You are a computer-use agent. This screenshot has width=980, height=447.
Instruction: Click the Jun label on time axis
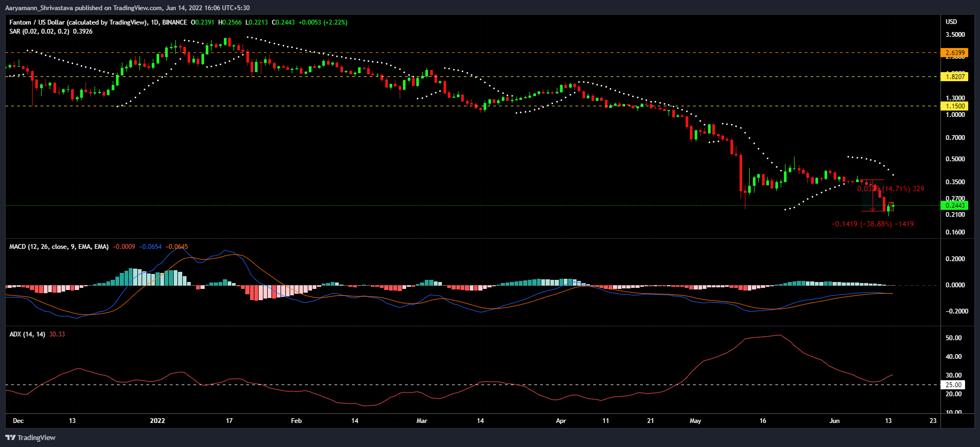click(835, 421)
